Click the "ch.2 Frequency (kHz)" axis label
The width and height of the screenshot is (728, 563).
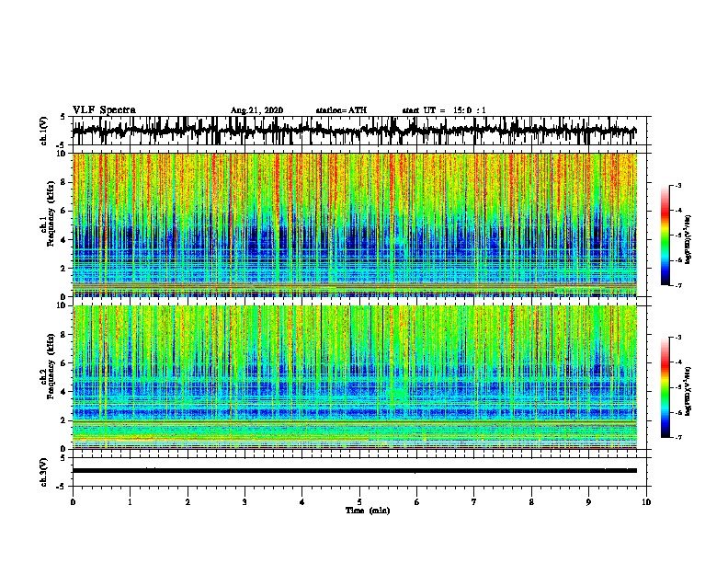[48, 366]
